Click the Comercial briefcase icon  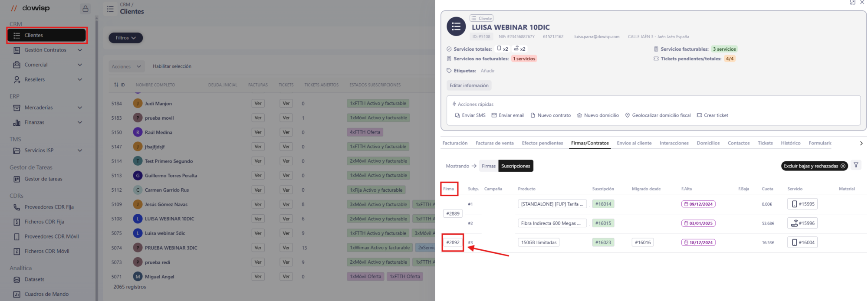(x=17, y=65)
